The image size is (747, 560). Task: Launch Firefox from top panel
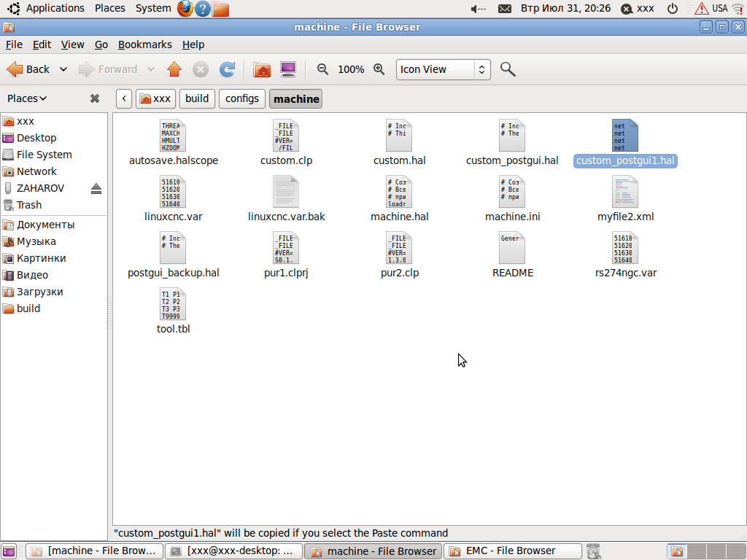pos(185,9)
